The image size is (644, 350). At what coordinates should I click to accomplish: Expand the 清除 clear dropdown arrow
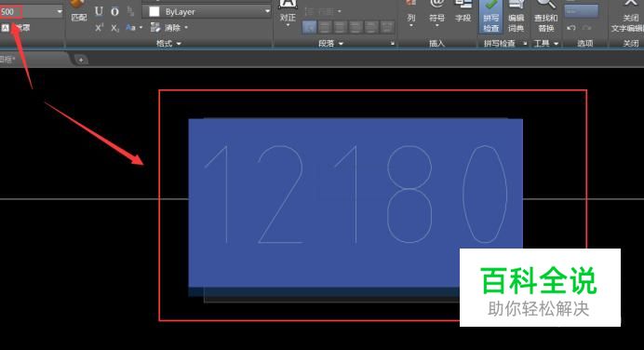186,28
